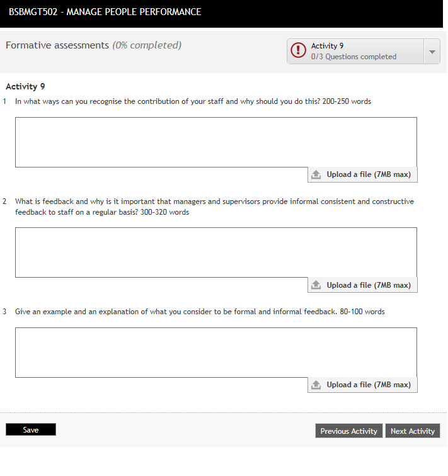Click the upload arrow icon under question 1
The width and height of the screenshot is (448, 476).
coord(316,174)
